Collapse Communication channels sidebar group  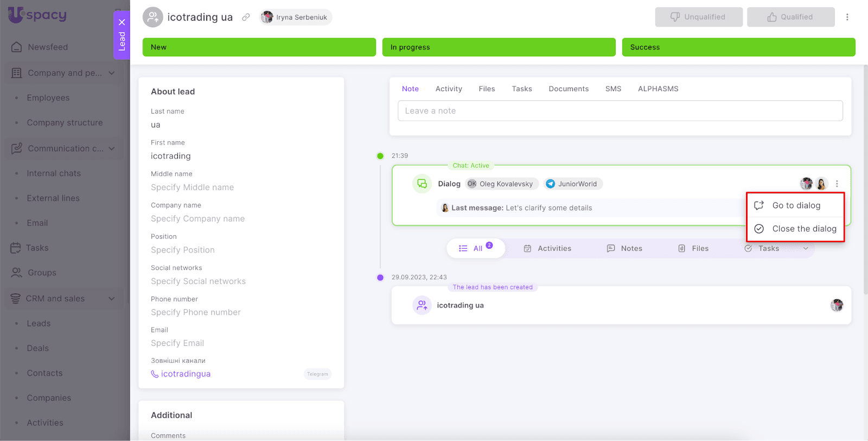click(112, 149)
